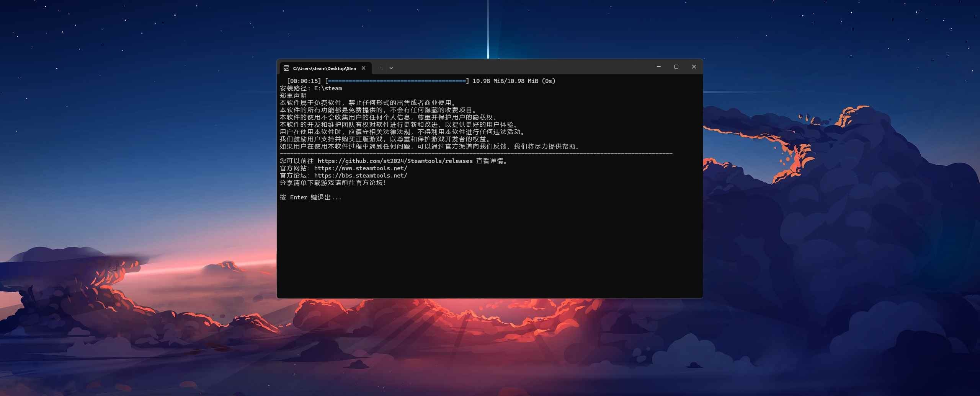The height and width of the screenshot is (396, 980).
Task: Maximize the terminal window
Action: coord(676,67)
